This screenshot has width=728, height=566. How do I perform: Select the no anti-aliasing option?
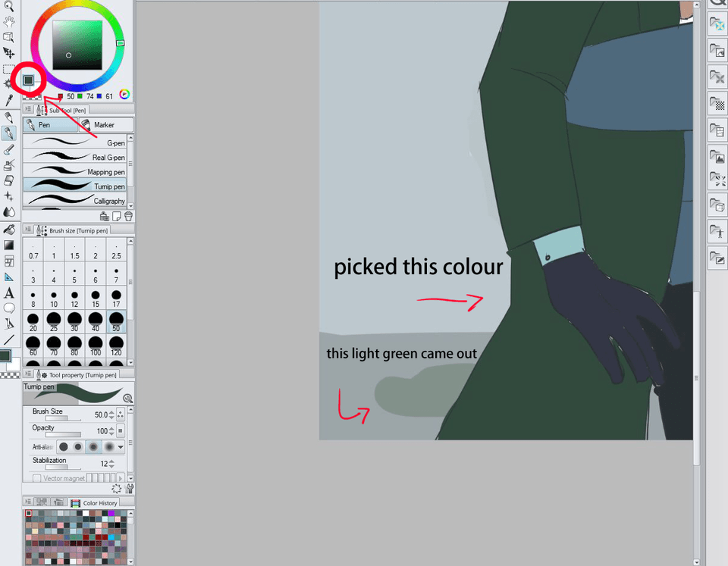click(64, 447)
